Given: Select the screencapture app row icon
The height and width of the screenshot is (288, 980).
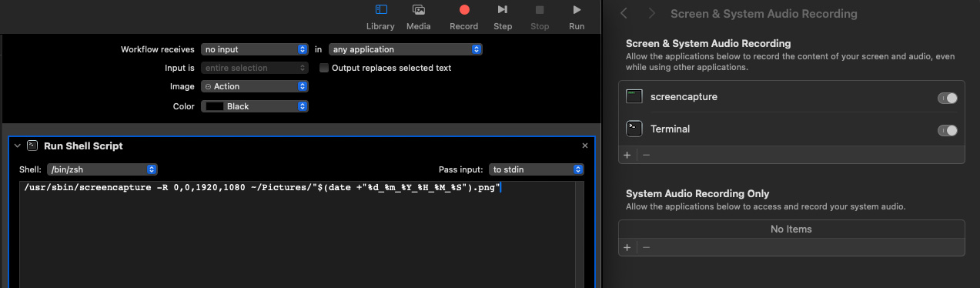Looking at the screenshot, I should 634,97.
